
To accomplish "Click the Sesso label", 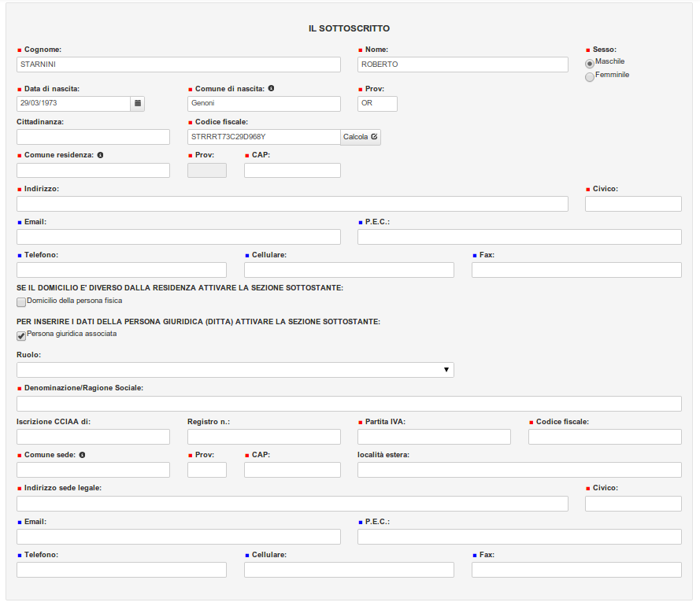I will tap(605, 50).
